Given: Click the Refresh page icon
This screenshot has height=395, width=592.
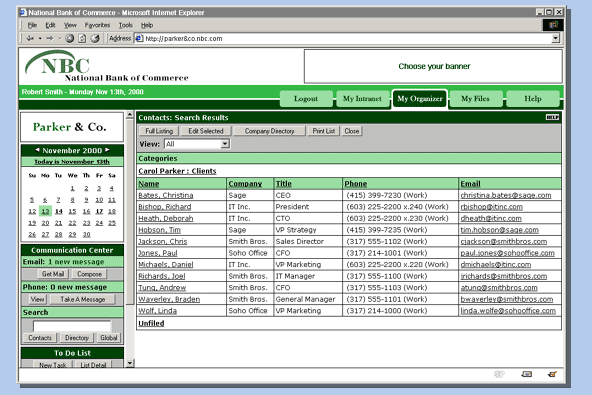Looking at the screenshot, I should pos(82,38).
